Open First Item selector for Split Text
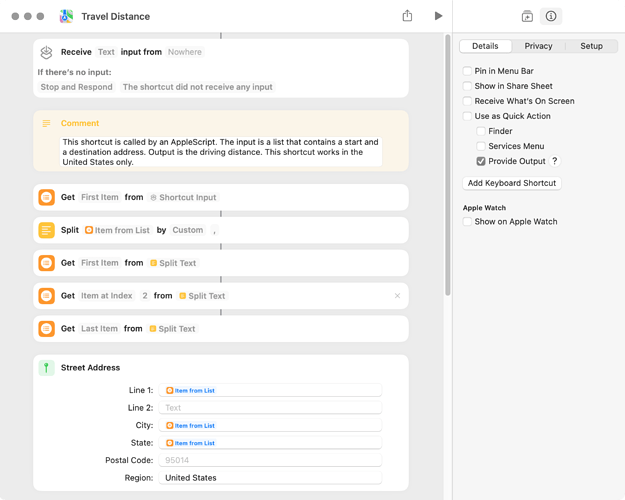Viewport: 625px width, 500px height. point(100,263)
